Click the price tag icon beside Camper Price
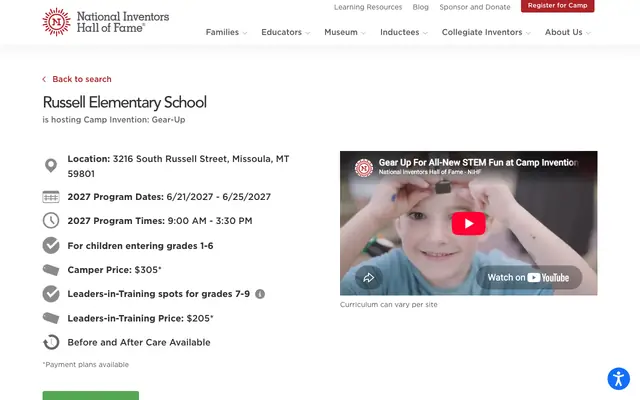Screen dimensions: 640x400 coord(51,269)
